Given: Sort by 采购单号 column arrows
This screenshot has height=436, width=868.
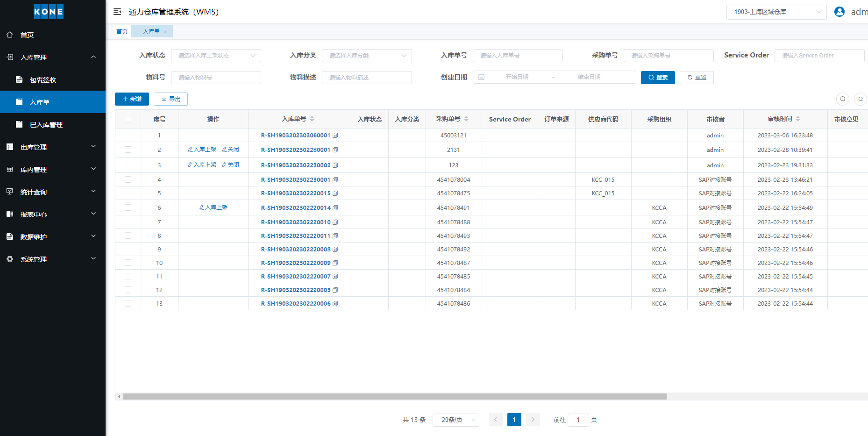Looking at the screenshot, I should [x=466, y=119].
